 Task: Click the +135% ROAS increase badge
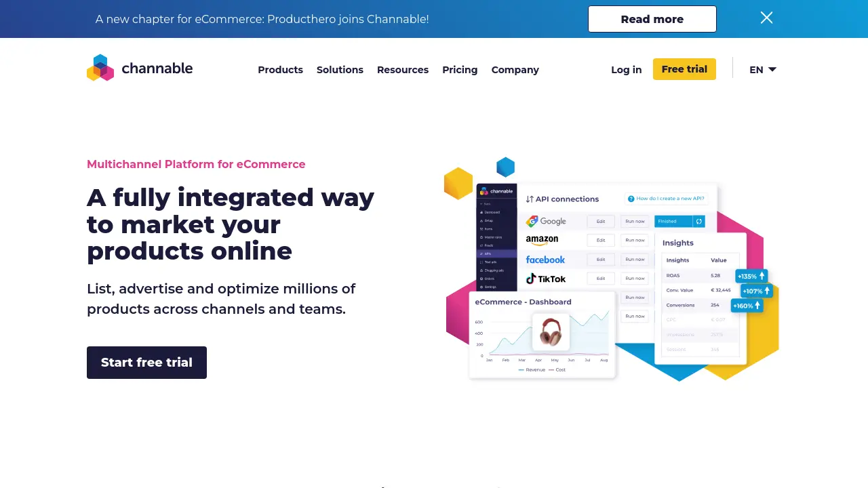[751, 276]
